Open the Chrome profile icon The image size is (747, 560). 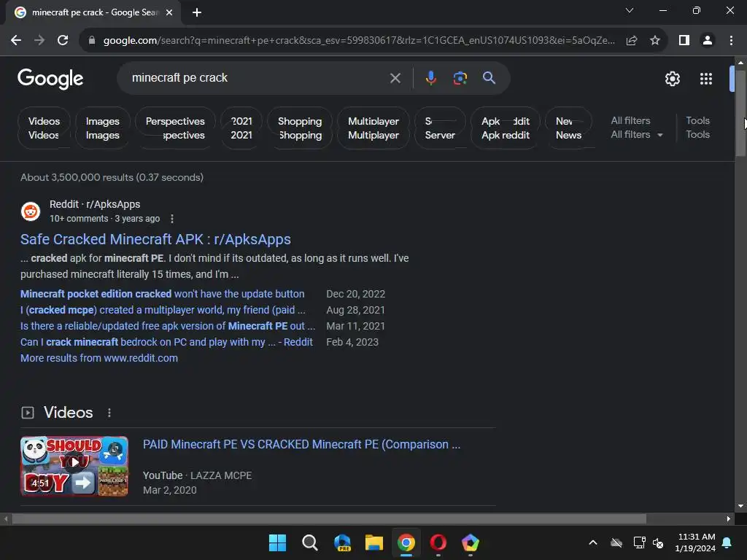tap(708, 41)
